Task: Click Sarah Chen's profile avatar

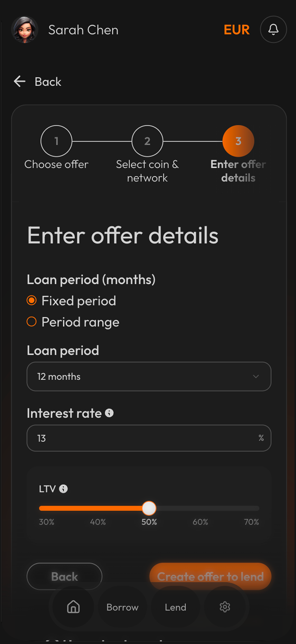Action: (25, 30)
